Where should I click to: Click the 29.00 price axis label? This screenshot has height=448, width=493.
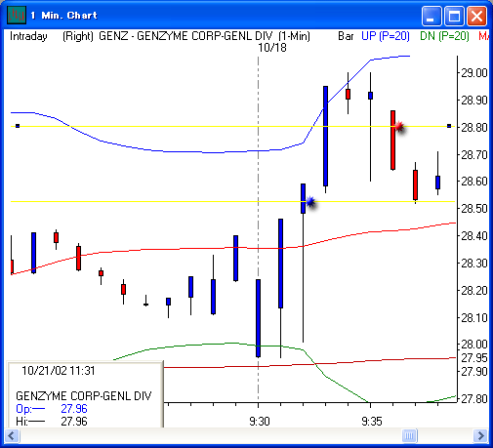click(474, 72)
